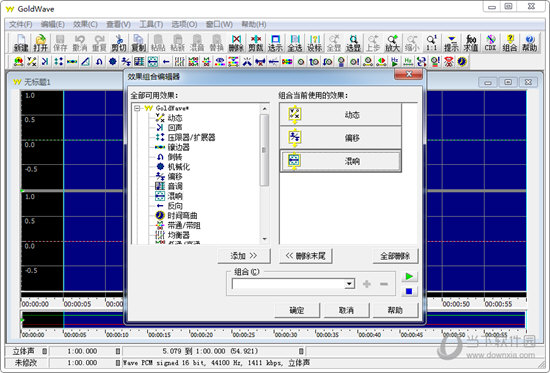
Task: Click the 取消 button in the dialog
Action: pos(346,310)
